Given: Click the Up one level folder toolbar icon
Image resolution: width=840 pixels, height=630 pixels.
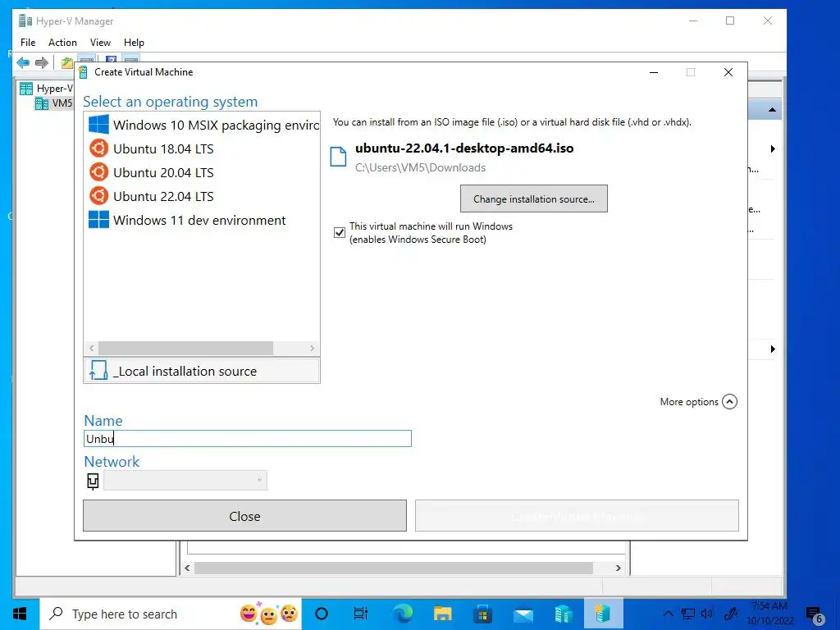Looking at the screenshot, I should 67,62.
